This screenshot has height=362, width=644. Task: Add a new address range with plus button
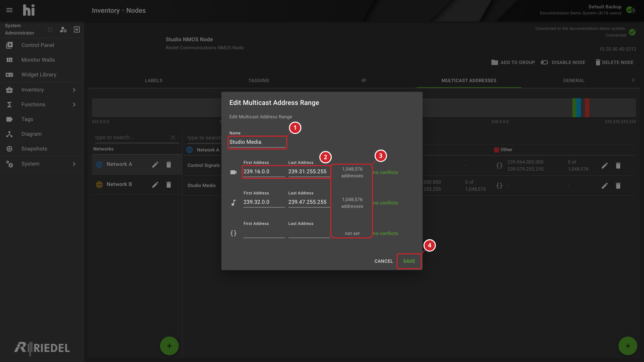(x=628, y=346)
